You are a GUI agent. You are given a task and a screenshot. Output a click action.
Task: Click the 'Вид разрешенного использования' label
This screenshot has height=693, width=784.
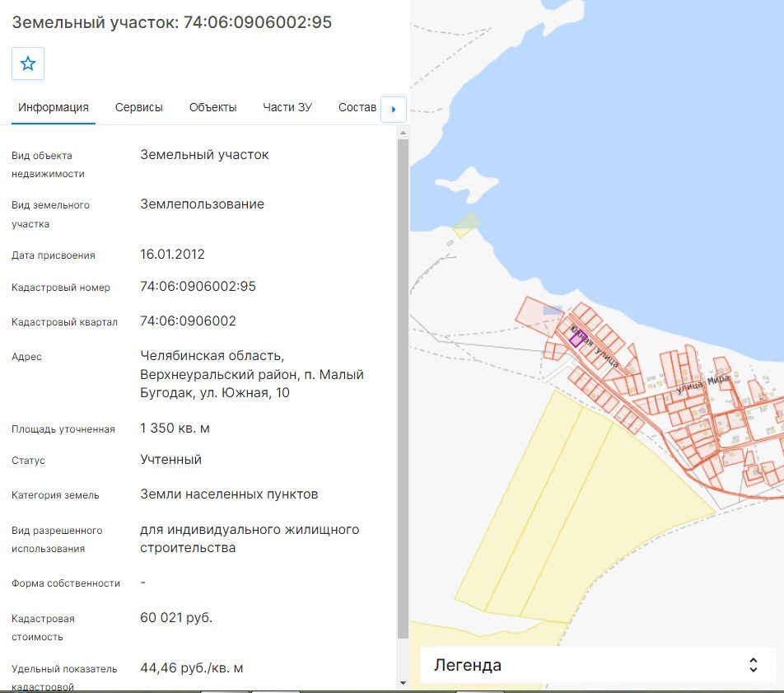[57, 540]
